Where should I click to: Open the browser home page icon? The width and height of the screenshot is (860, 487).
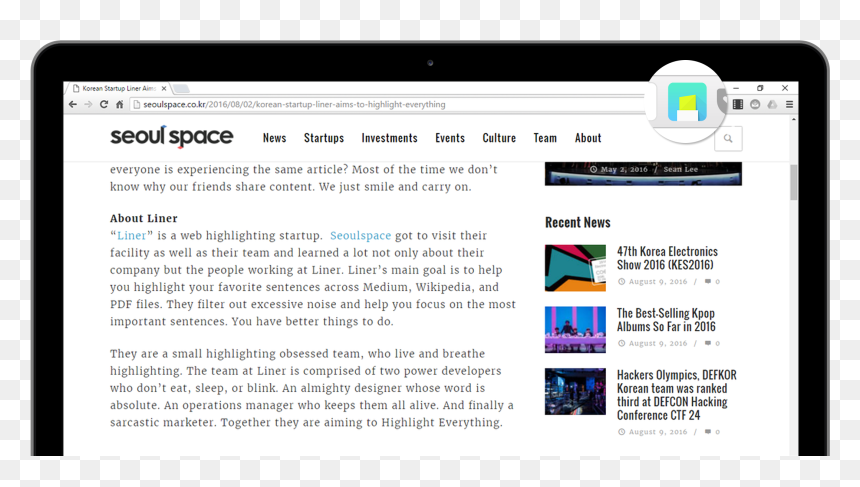click(120, 104)
